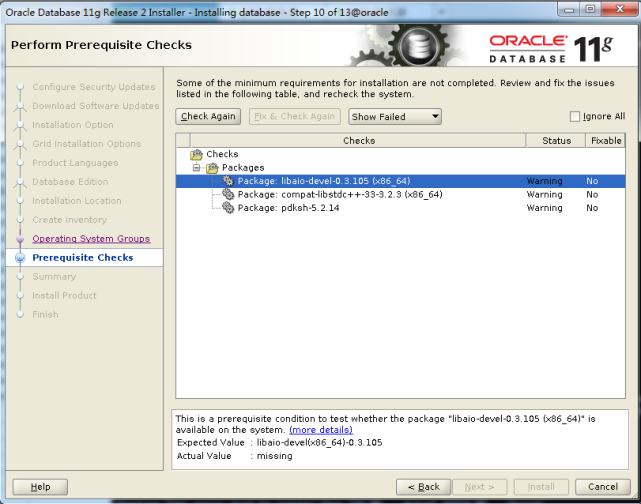The height and width of the screenshot is (504, 641).
Task: Click Actual Value 'missing' text
Action: point(274,456)
